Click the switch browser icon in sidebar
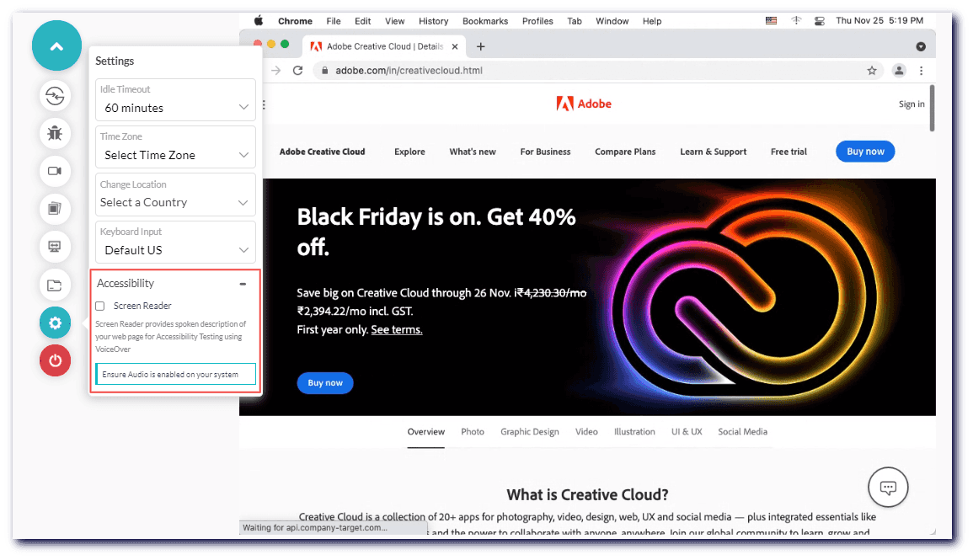The width and height of the screenshot is (973, 560). pos(56,96)
